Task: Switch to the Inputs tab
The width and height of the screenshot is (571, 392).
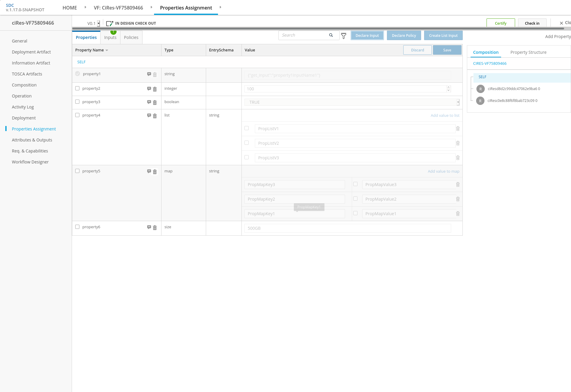Action: [110, 37]
